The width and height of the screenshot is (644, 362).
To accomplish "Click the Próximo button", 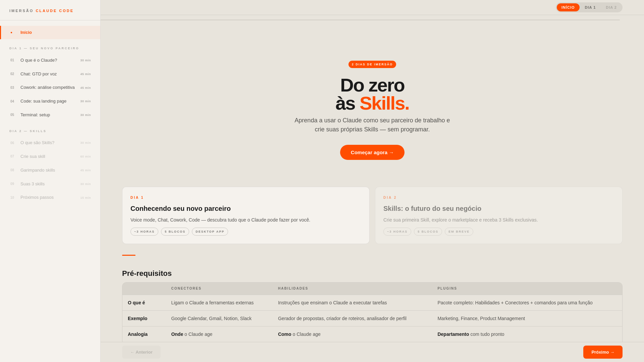I will coord(602,352).
